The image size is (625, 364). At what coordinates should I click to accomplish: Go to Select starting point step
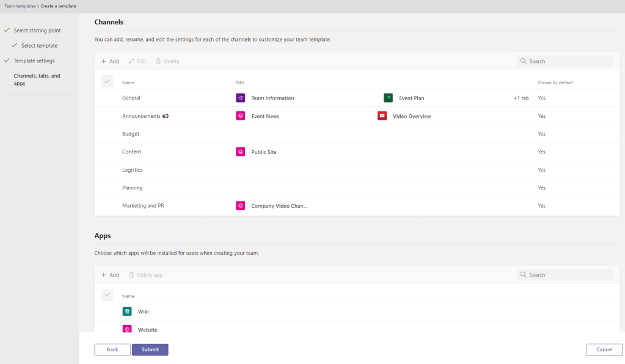pyautogui.click(x=37, y=30)
